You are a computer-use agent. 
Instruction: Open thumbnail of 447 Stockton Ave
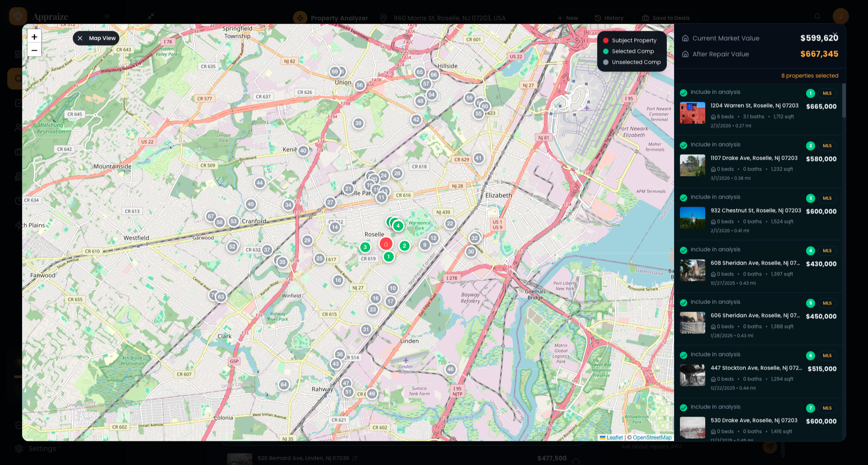coord(693,375)
